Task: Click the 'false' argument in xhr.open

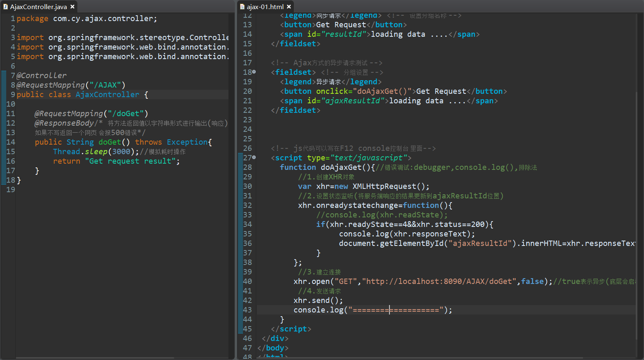Action: pos(532,281)
